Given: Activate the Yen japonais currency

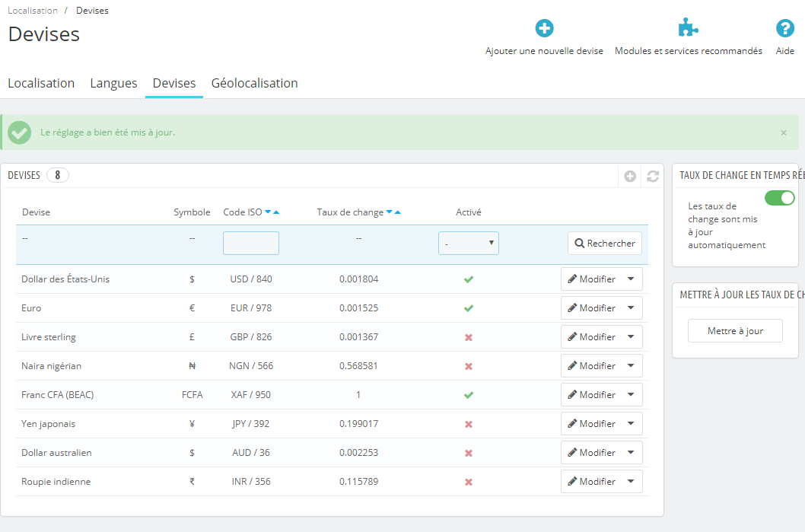Looking at the screenshot, I should (x=469, y=424).
